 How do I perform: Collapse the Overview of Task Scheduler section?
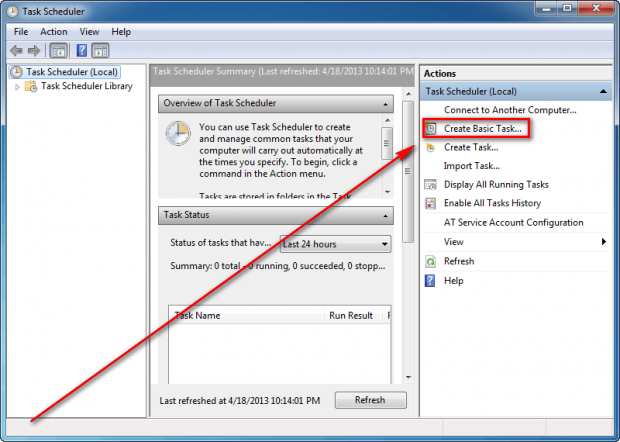click(385, 104)
